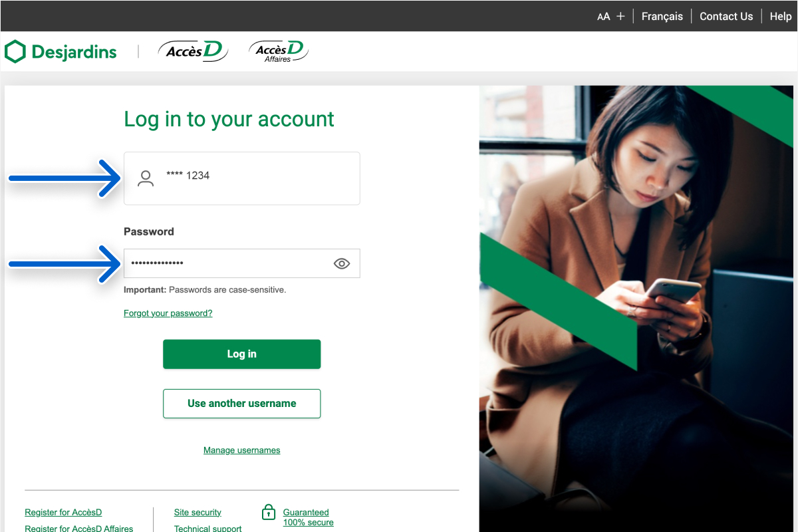
Task: Open the Guaranteed 100% secure link
Action: coord(309,517)
